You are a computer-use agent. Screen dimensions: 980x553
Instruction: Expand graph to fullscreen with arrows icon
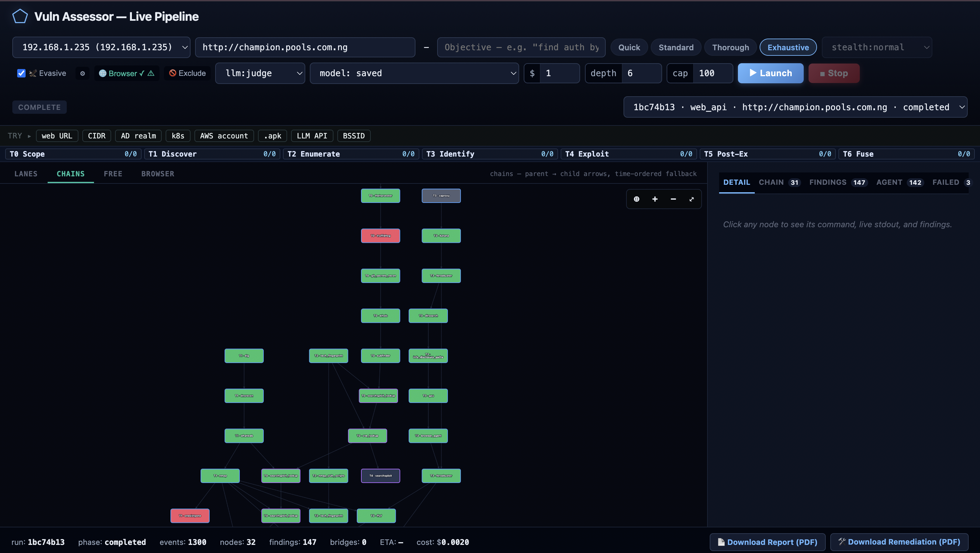tap(691, 199)
